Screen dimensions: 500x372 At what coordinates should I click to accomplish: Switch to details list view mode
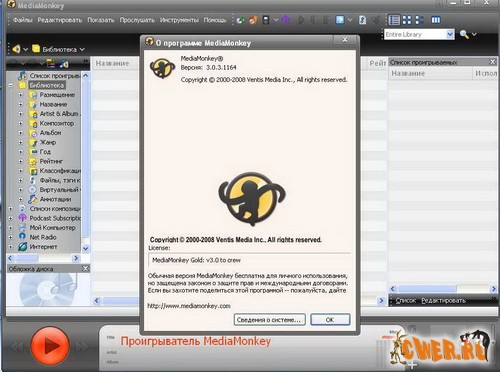pyautogui.click(x=394, y=20)
